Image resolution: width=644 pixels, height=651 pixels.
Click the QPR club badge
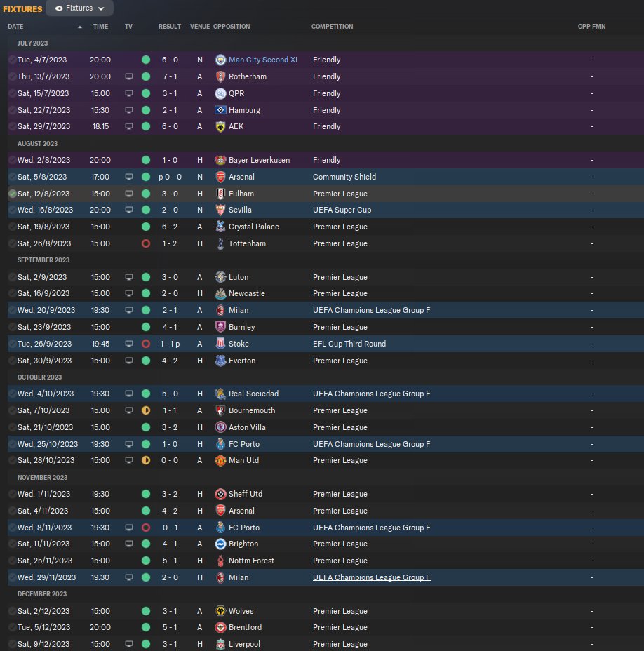[x=220, y=93]
